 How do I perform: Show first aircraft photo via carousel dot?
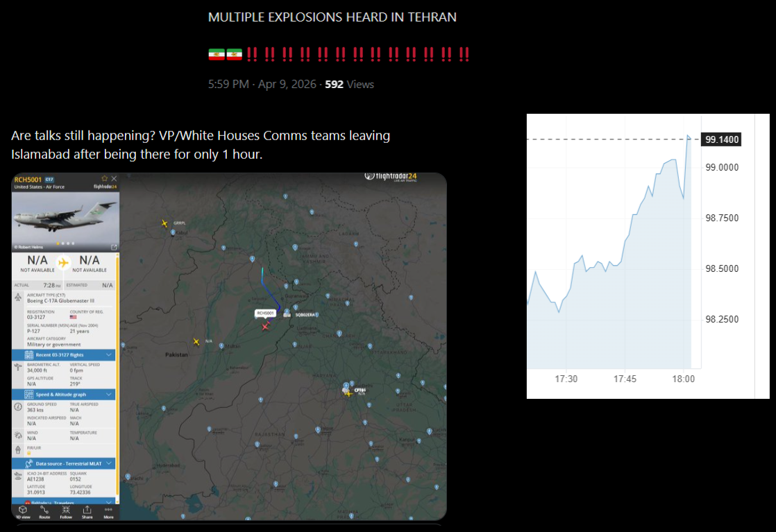[58, 243]
